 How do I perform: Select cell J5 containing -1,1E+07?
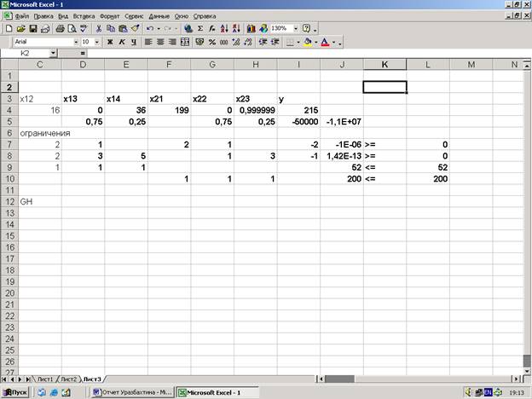341,121
